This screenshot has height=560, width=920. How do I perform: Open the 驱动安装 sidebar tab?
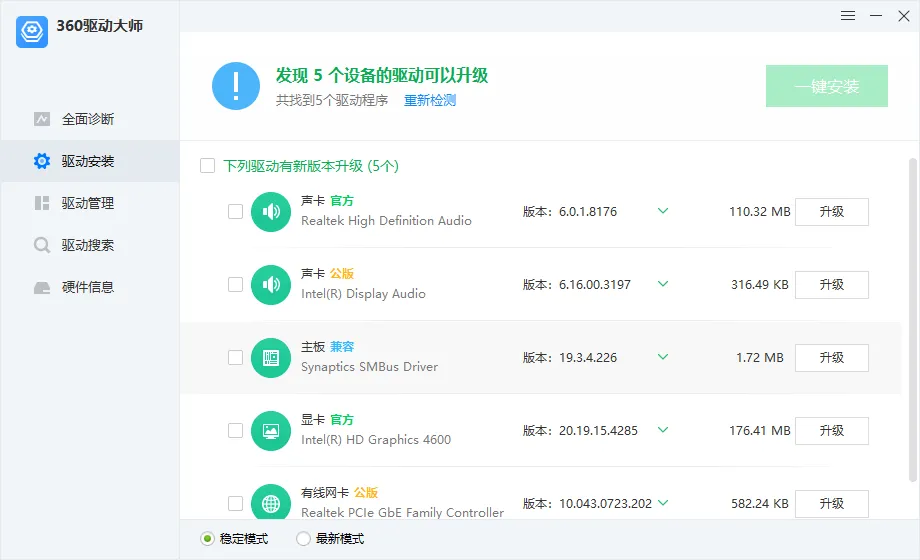tap(90, 161)
